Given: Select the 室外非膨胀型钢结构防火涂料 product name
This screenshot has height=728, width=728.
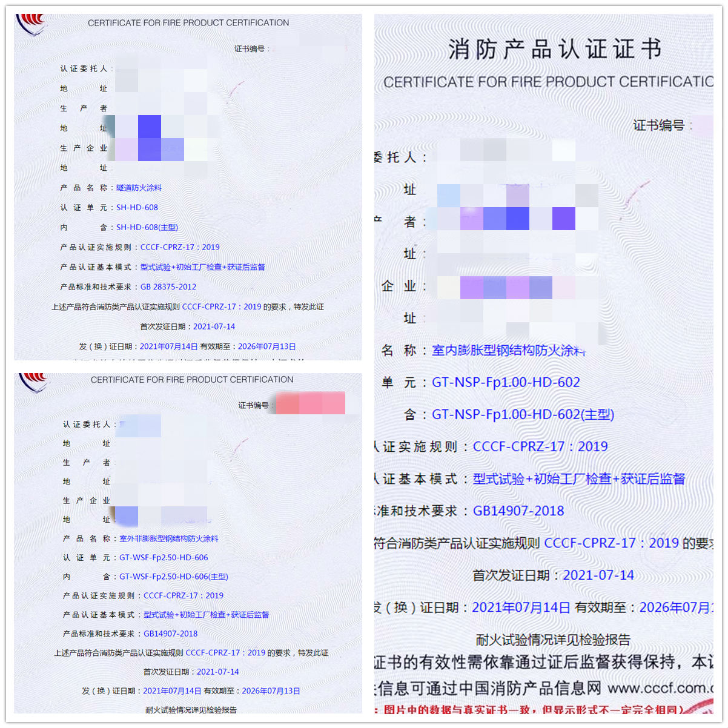Looking at the screenshot, I should coord(168,538).
